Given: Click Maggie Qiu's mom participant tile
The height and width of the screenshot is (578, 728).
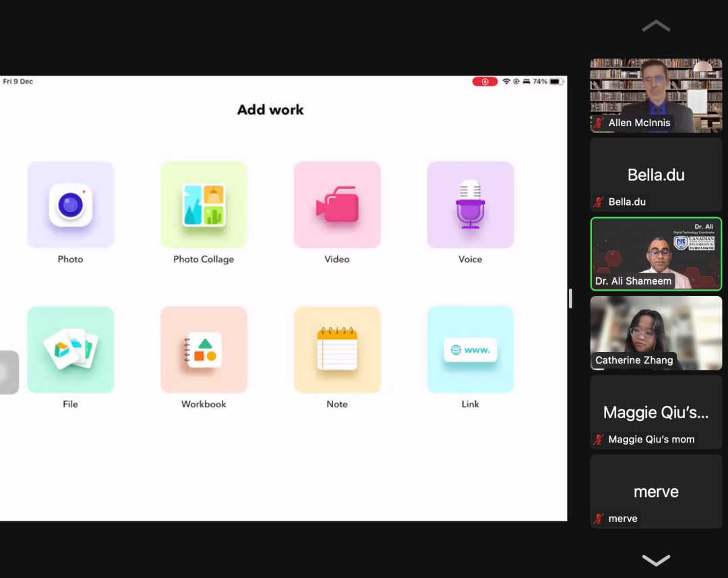Looking at the screenshot, I should pyautogui.click(x=656, y=412).
